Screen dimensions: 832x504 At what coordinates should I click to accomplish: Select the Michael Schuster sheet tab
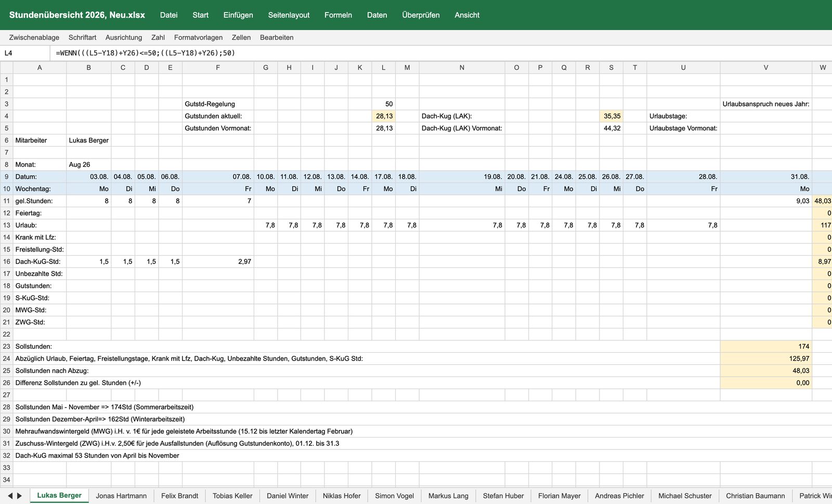click(x=685, y=496)
